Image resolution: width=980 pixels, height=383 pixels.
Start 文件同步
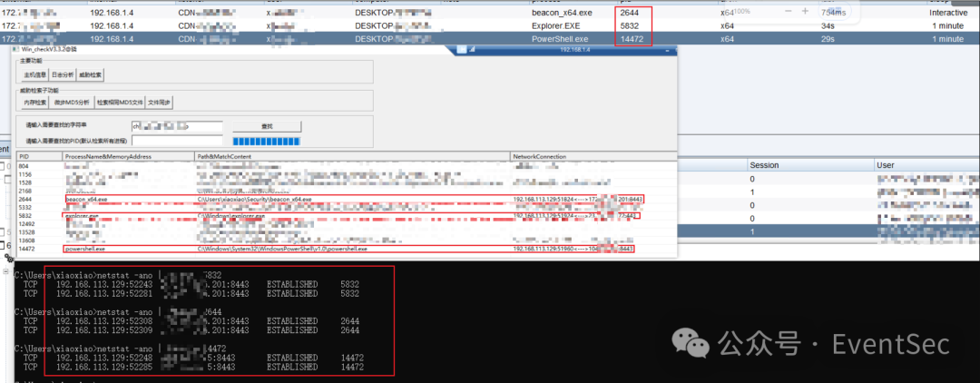[160, 103]
